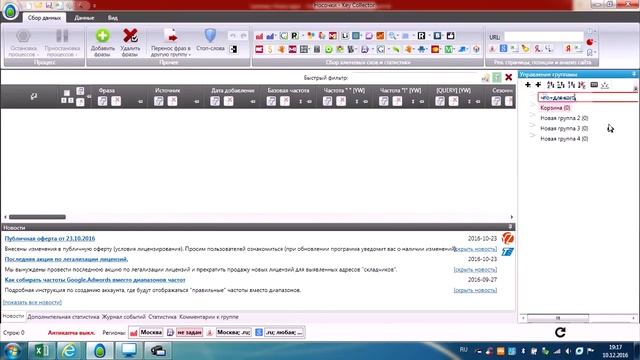Click the redo arrow in the ribbon
The width and height of the screenshot is (640, 360).
[243, 36]
